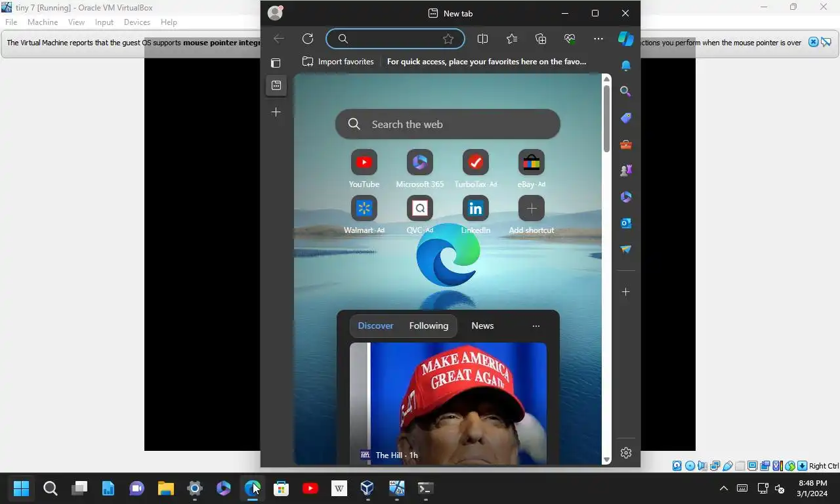Dismiss the VirtualBox mouse integration notice

[x=813, y=42]
